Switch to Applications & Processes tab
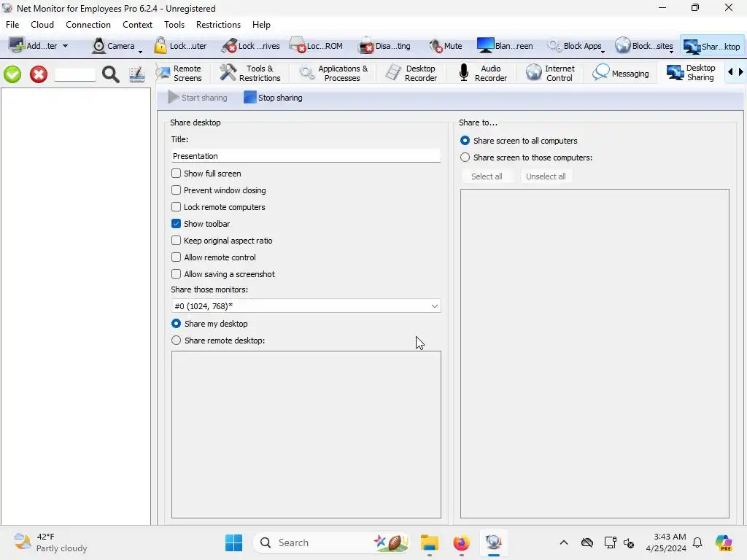The height and width of the screenshot is (560, 747). (x=333, y=74)
